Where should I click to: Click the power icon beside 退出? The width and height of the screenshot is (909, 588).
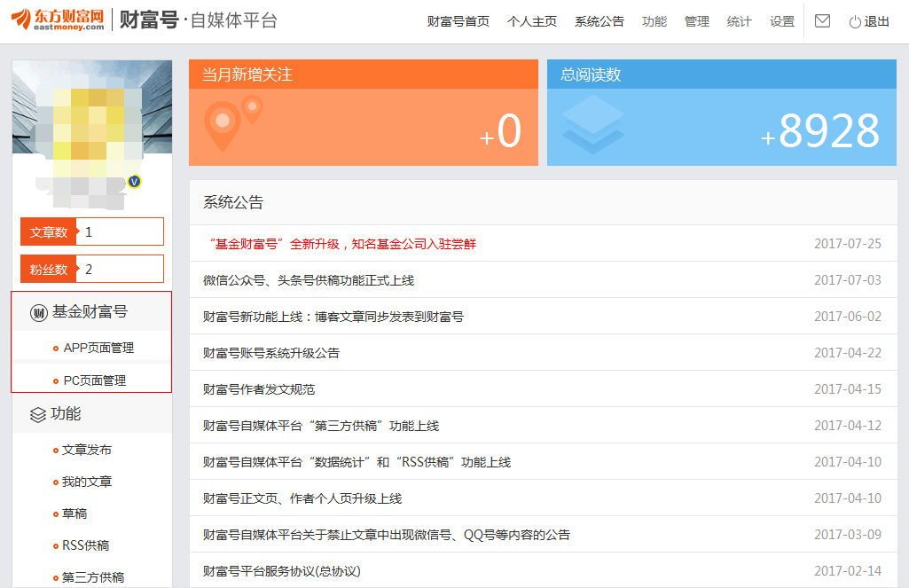pyautogui.click(x=855, y=22)
